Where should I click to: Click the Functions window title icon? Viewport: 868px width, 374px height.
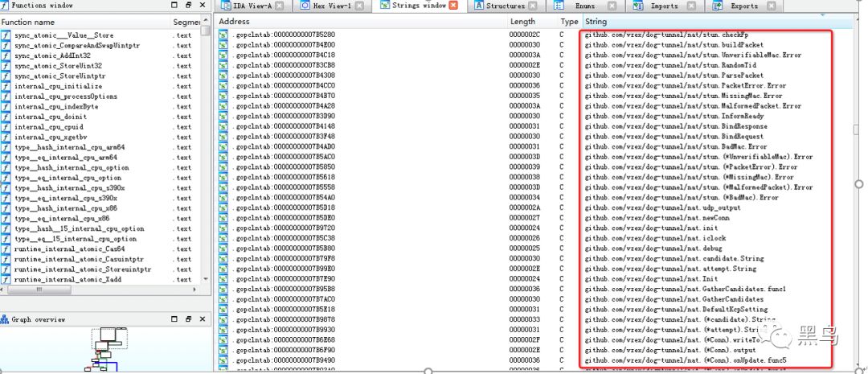[5, 5]
